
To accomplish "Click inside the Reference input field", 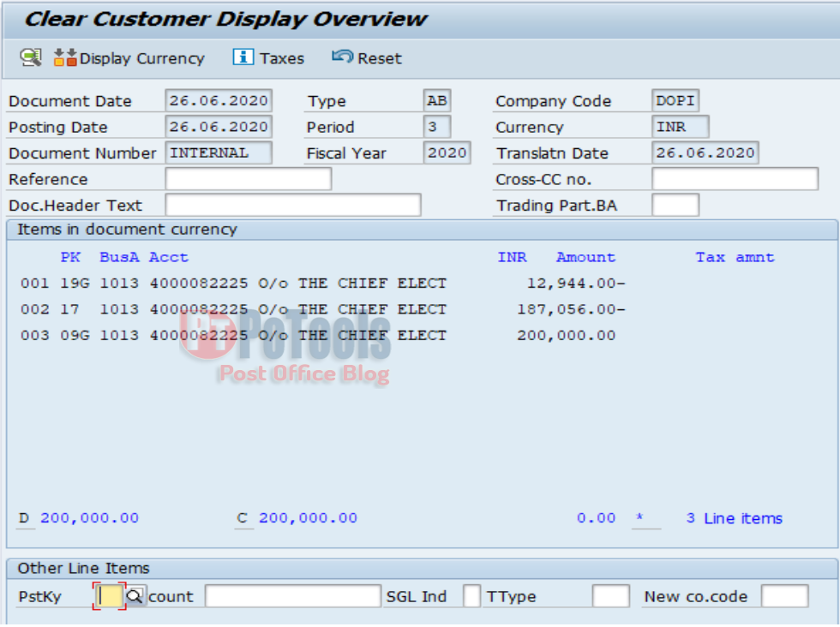I will point(249,179).
